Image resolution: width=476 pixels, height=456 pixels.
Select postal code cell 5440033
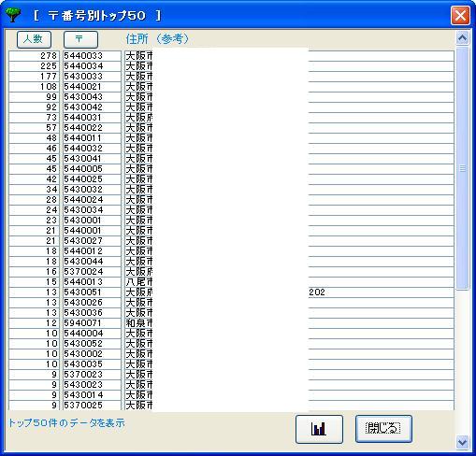(92, 56)
